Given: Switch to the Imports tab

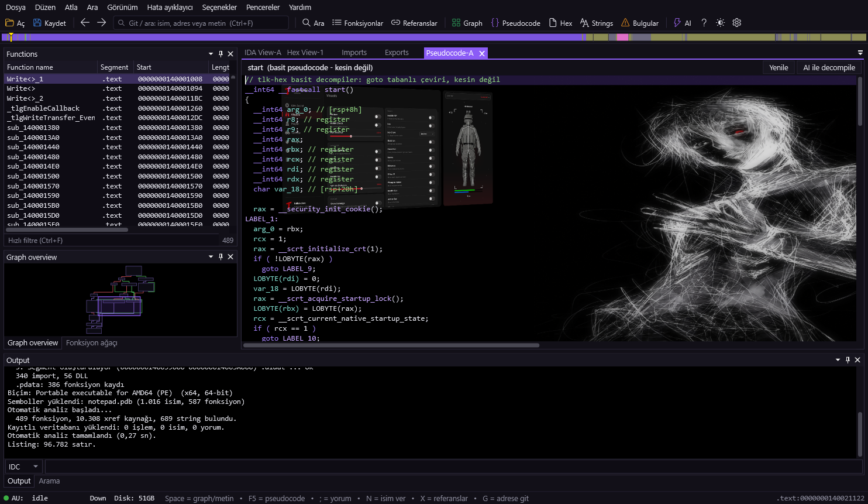Looking at the screenshot, I should [354, 53].
